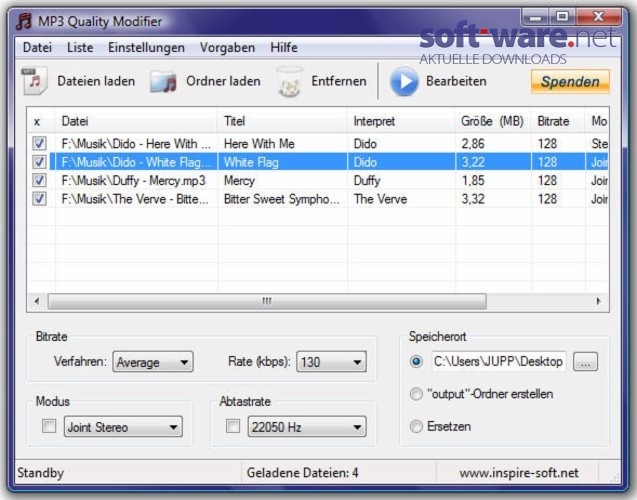Uncheck the Here With Me file checkbox
The image size is (637, 500).
point(39,143)
